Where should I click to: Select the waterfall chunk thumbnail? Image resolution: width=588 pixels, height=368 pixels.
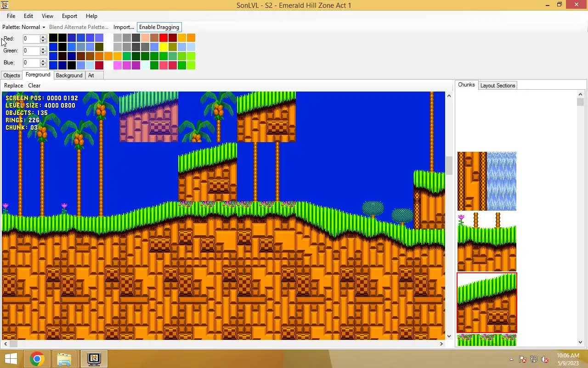coord(487,181)
